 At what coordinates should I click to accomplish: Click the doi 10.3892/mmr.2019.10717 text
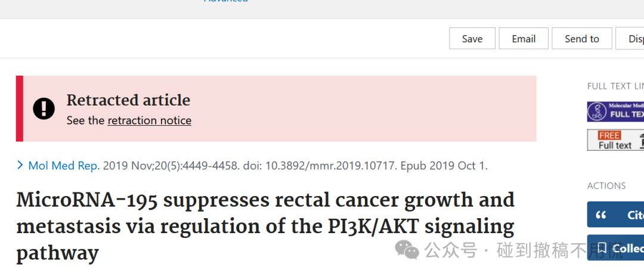(320, 166)
